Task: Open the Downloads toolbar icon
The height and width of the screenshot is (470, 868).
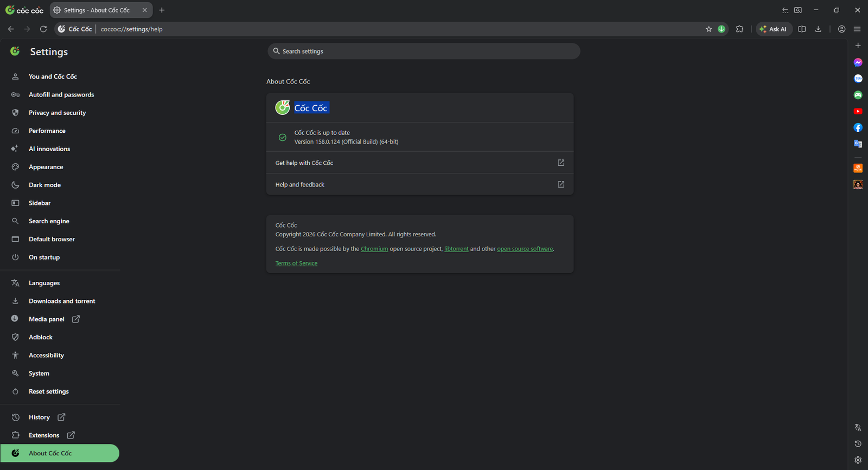Action: click(x=818, y=29)
